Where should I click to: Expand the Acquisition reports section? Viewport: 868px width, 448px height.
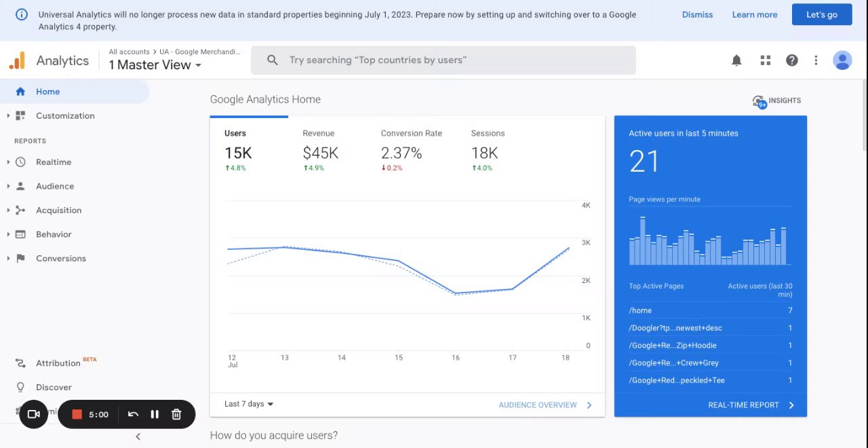pyautogui.click(x=58, y=210)
